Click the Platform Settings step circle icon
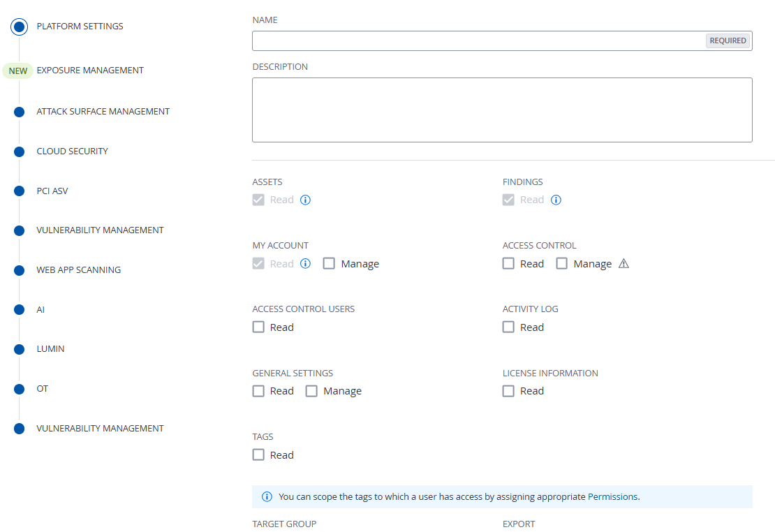The width and height of the screenshot is (775, 532). tap(20, 27)
